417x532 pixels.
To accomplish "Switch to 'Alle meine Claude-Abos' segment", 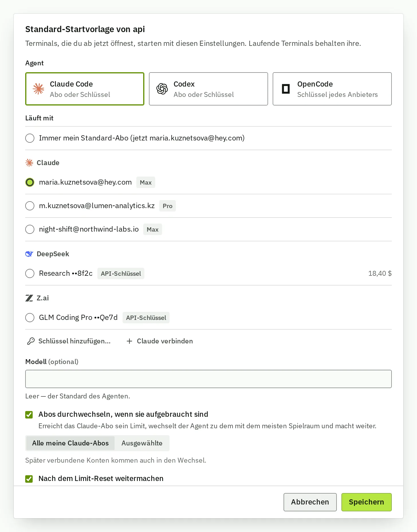I will point(70,443).
